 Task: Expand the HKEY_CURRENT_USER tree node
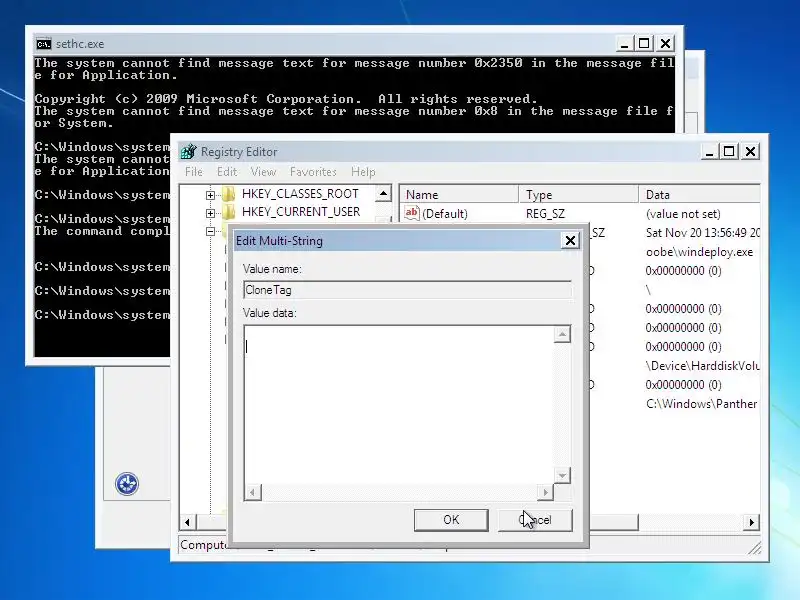(210, 213)
